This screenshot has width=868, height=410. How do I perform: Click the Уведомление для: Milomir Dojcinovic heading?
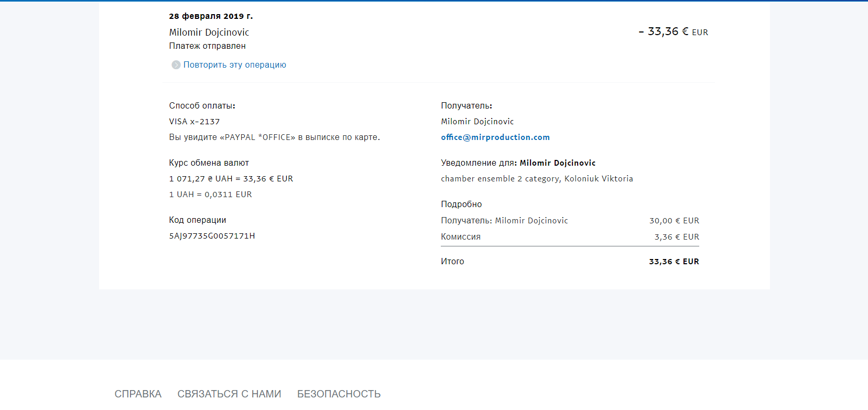click(518, 163)
